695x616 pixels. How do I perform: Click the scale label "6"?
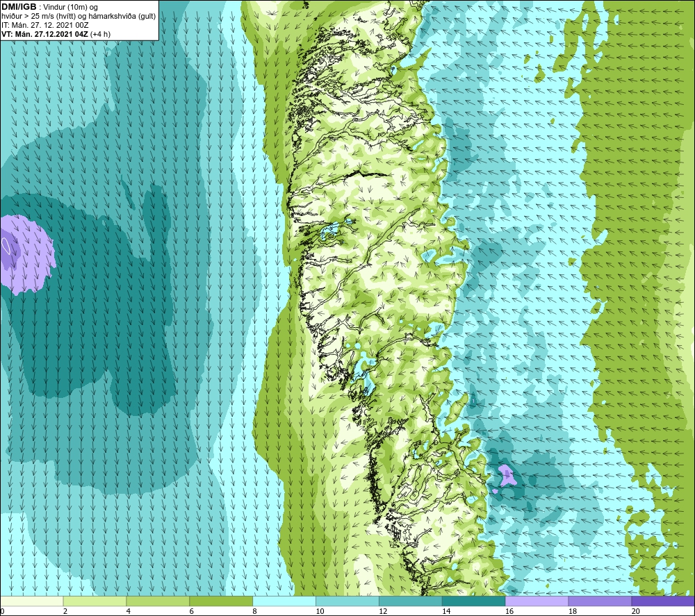click(x=192, y=612)
